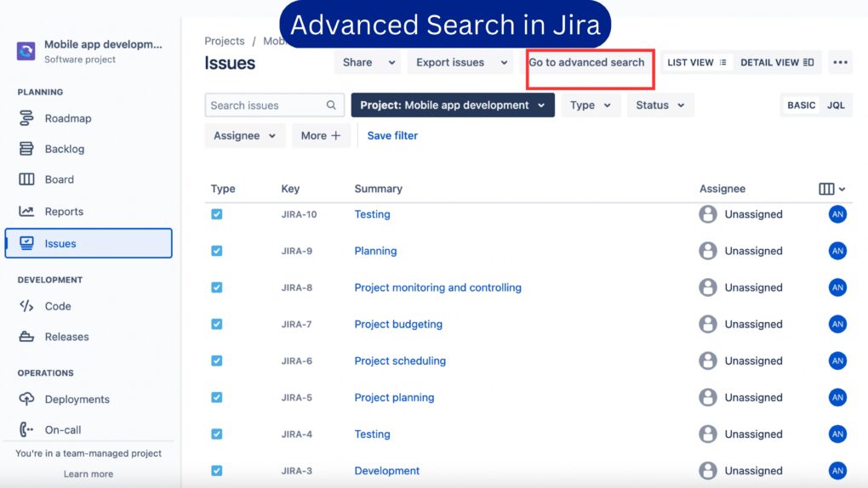Click the task type checkbox icon for JIRA-3
The height and width of the screenshot is (488, 868).
pyautogui.click(x=216, y=470)
